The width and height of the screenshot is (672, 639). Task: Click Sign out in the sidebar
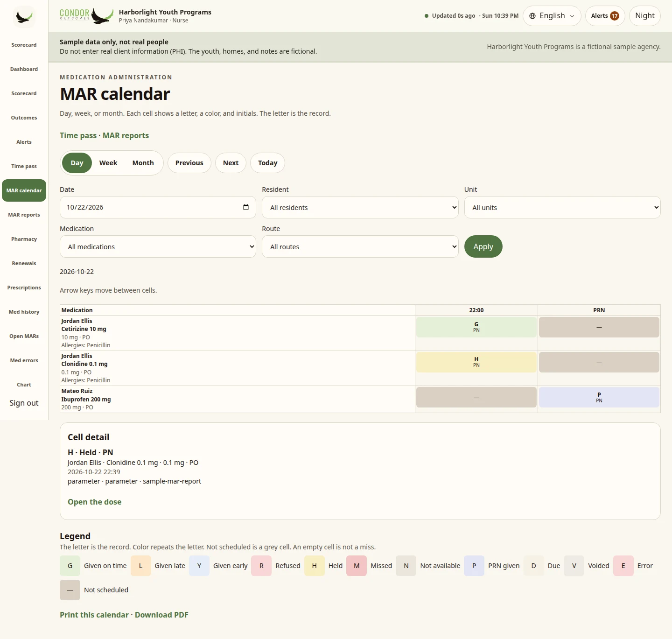[24, 403]
